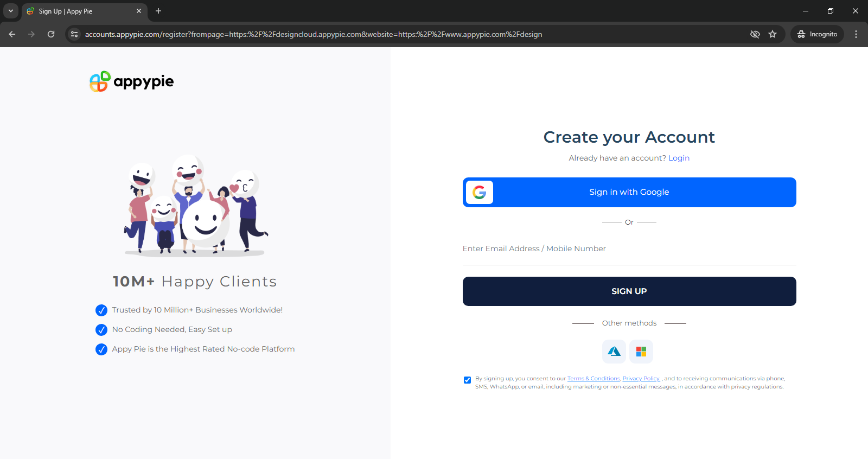The width and height of the screenshot is (868, 459).
Task: Open the Incognito indicator
Action: 817,34
